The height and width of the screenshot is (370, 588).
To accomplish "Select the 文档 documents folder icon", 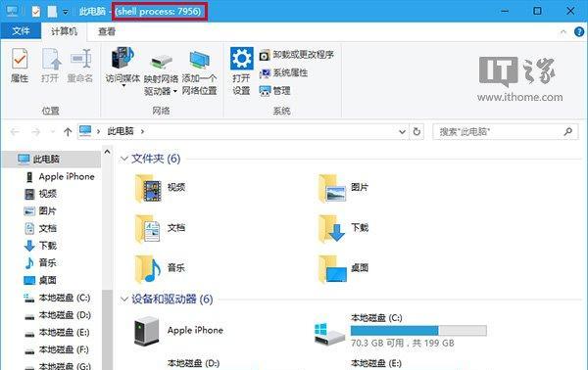I will [x=148, y=228].
